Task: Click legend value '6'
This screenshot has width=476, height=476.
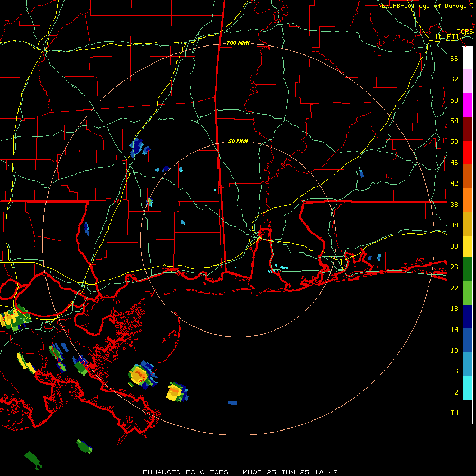Action: [x=456, y=371]
